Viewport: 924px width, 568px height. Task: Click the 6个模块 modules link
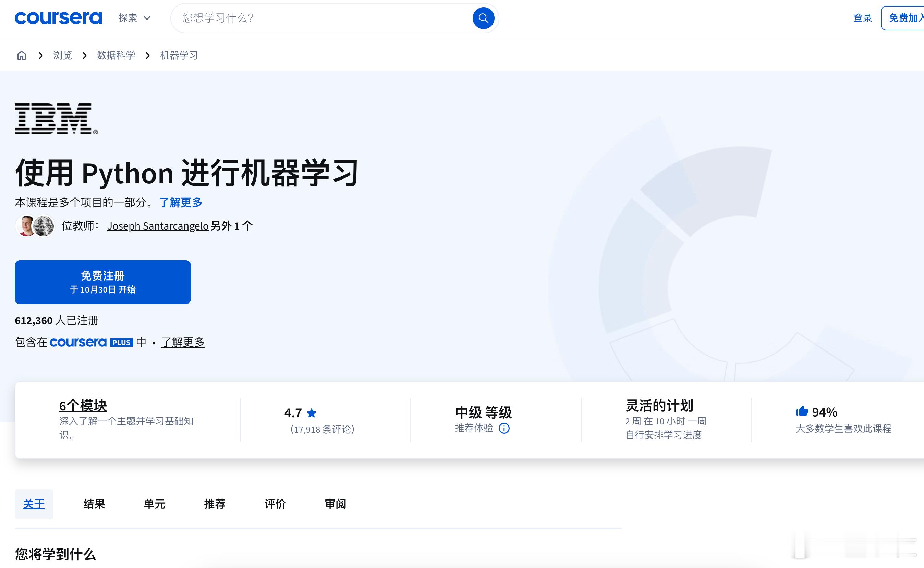pyautogui.click(x=83, y=406)
